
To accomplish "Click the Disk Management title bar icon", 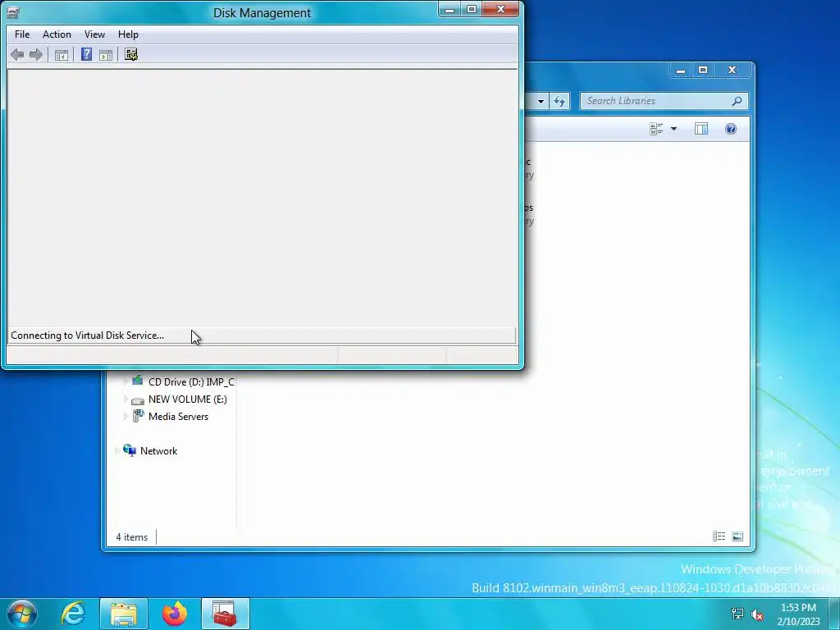I will [x=13, y=12].
